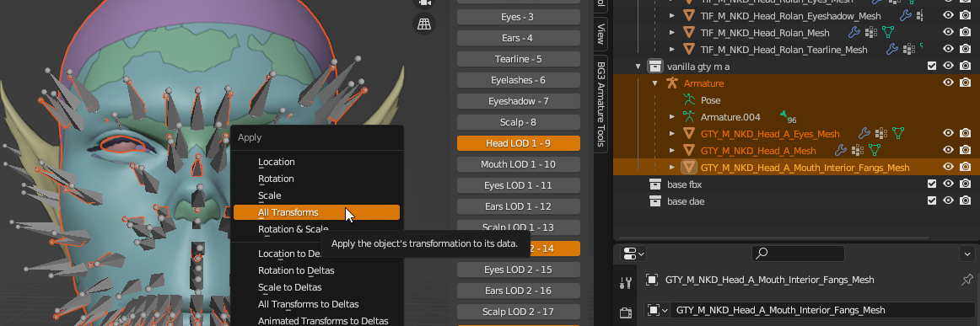Click the vanilla gty m a collection icon
This screenshot has height=326, width=980.
click(655, 66)
